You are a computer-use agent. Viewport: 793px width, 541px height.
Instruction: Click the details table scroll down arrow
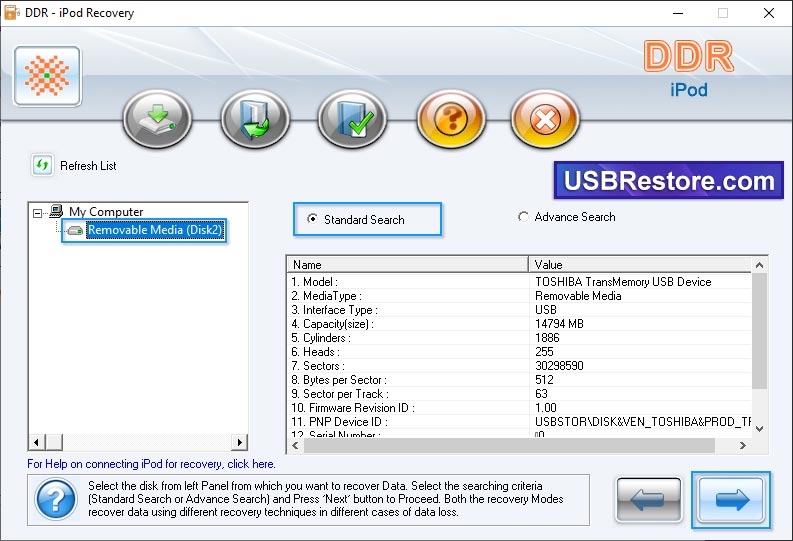point(759,429)
